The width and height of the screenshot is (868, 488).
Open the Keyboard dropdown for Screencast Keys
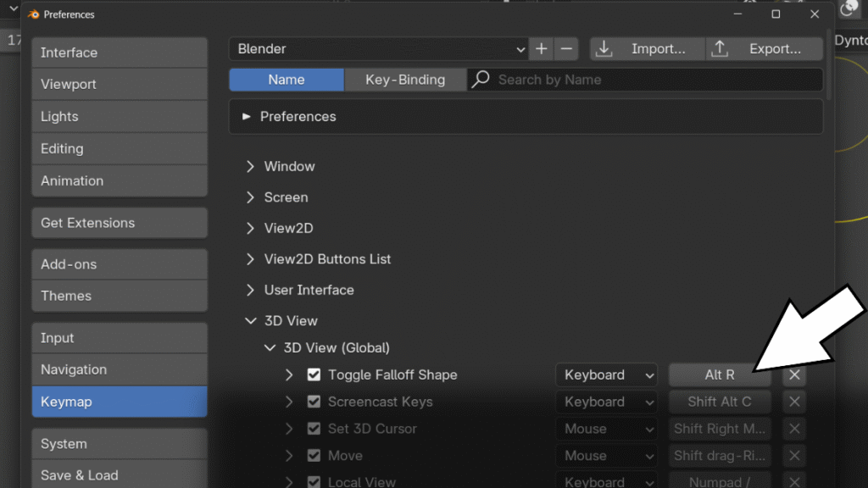(606, 402)
